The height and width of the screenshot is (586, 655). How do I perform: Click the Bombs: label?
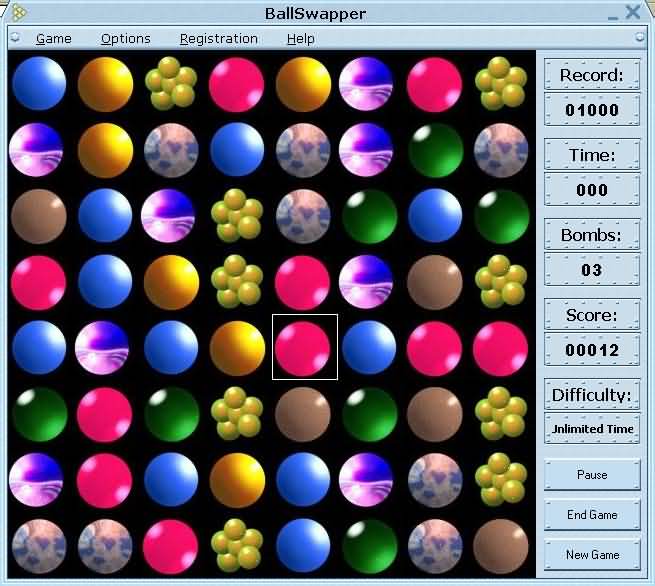click(x=592, y=235)
